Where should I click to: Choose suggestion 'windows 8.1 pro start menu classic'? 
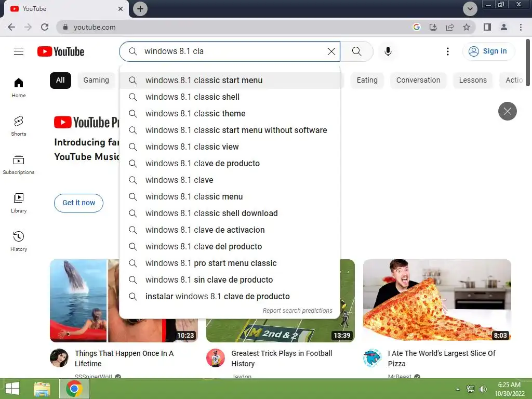click(x=230, y=263)
